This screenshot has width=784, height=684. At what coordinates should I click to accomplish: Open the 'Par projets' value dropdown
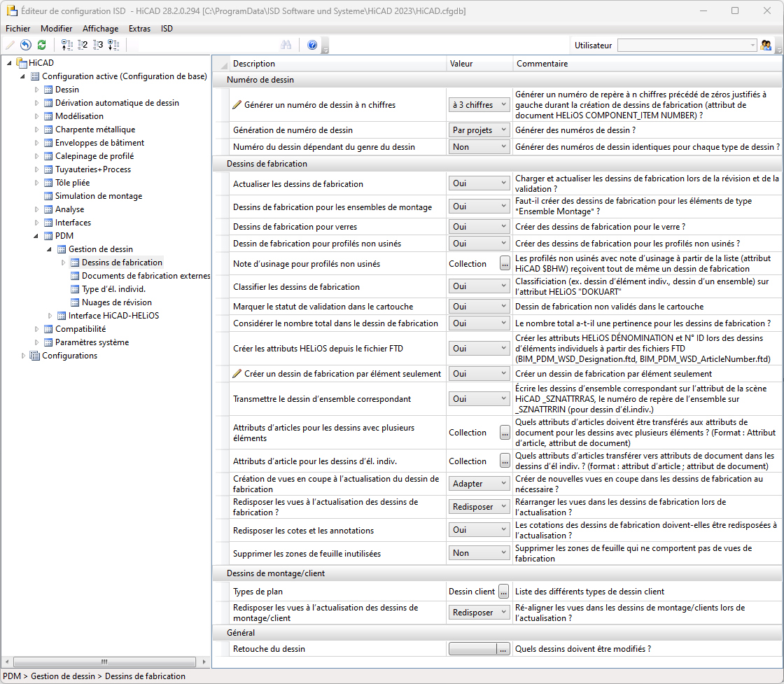click(x=479, y=130)
